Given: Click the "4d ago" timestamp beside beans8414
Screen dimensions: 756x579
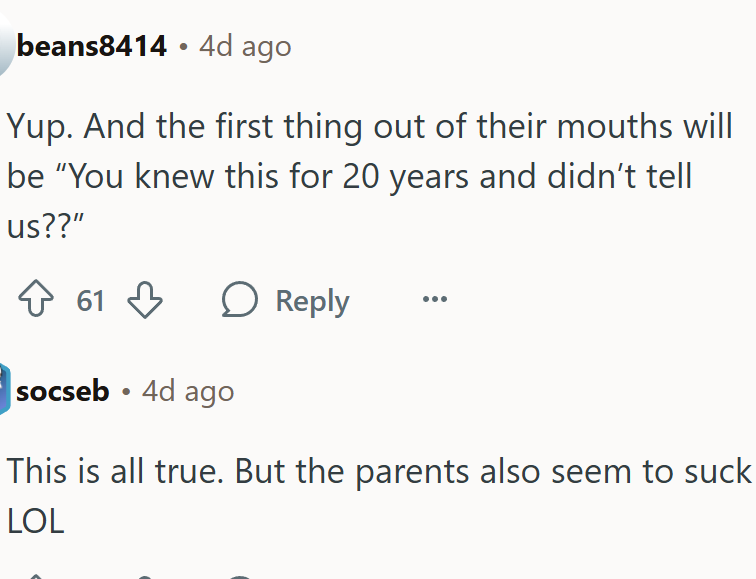Looking at the screenshot, I should click(x=245, y=46).
